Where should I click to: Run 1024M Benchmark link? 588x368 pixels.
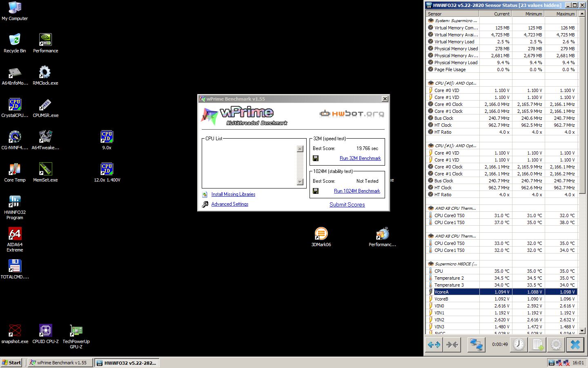pyautogui.click(x=357, y=191)
